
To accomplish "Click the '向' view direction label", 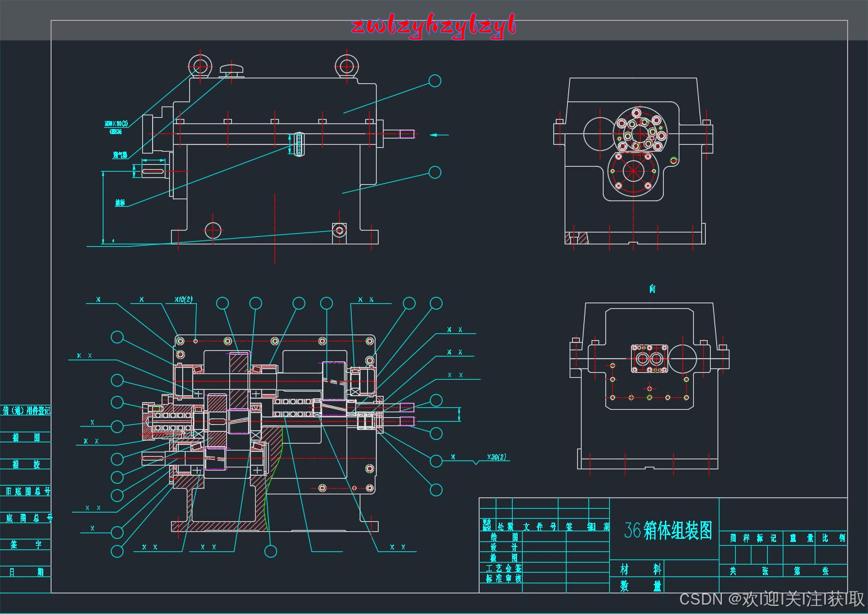I will click(x=652, y=288).
